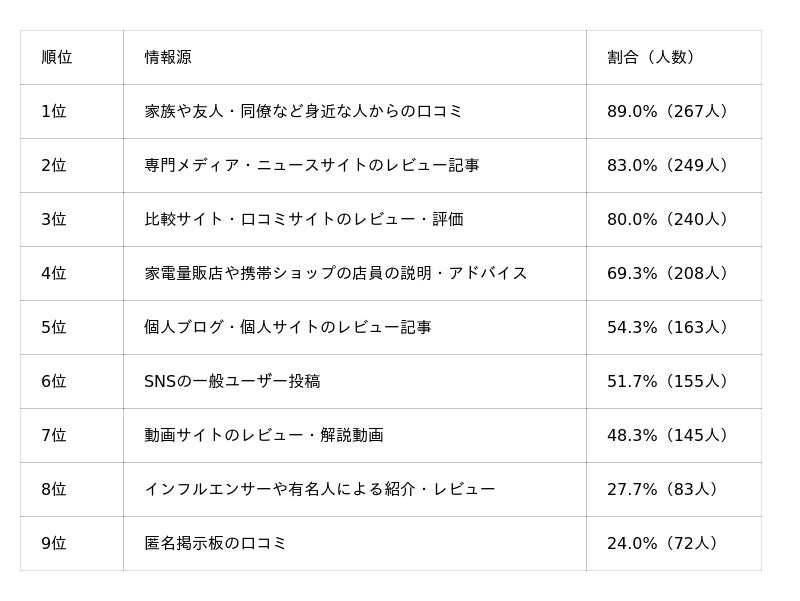Select the インフルエンサーや有名人 cell
800x601 pixels.
[319, 489]
